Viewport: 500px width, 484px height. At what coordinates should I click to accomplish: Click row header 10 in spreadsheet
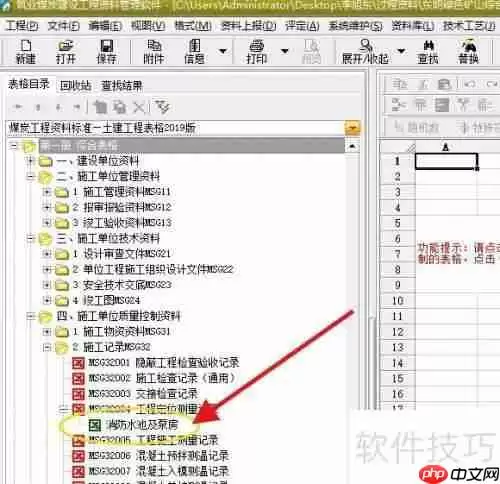click(x=398, y=301)
